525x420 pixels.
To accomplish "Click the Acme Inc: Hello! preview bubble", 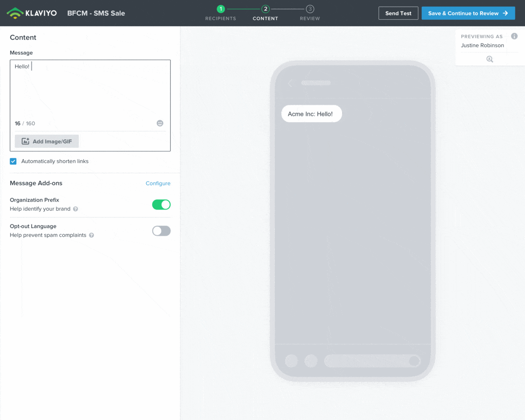I will pos(311,114).
